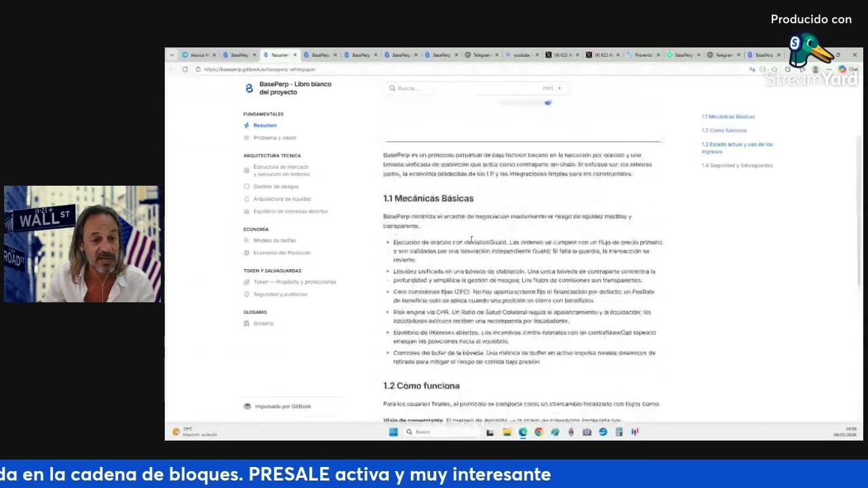The height and width of the screenshot is (488, 868).
Task: Switch to the youtube browser tab
Action: click(x=521, y=55)
